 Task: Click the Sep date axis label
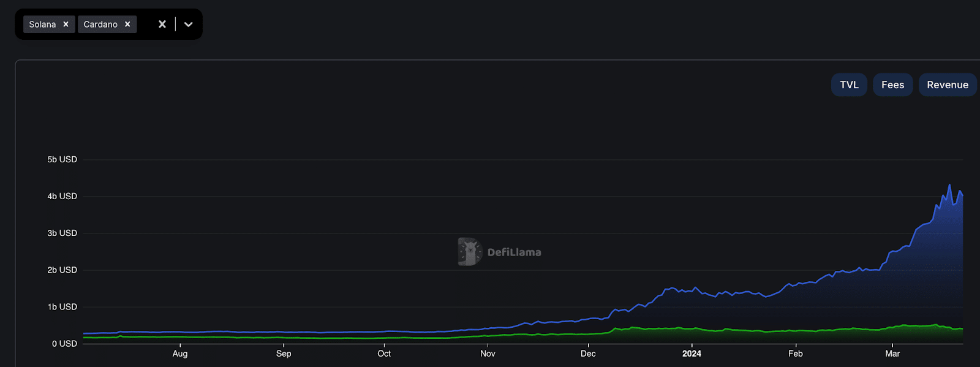pyautogui.click(x=284, y=354)
